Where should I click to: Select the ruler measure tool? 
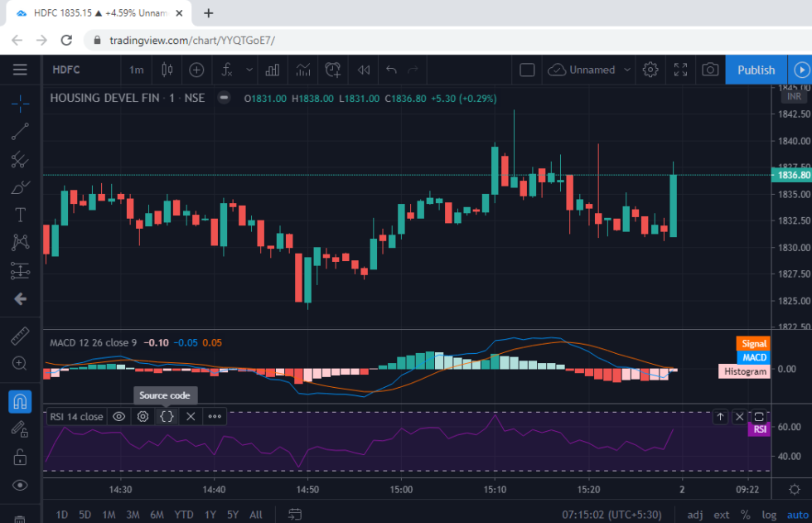pos(21,337)
